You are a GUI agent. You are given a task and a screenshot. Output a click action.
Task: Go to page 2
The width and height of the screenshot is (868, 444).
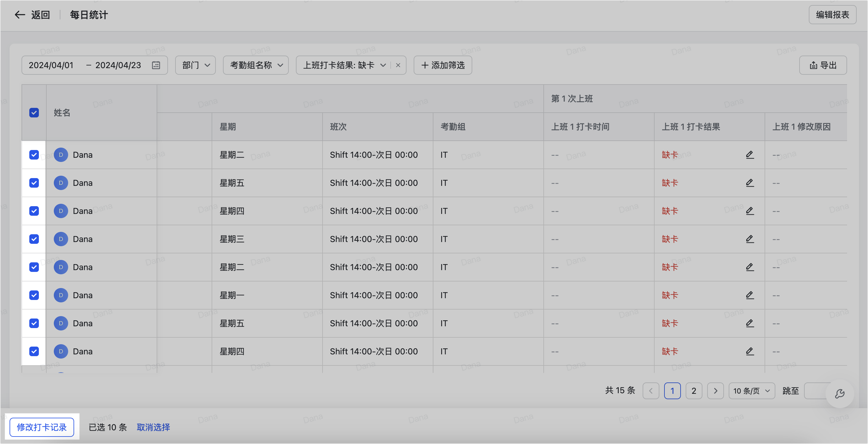point(693,391)
